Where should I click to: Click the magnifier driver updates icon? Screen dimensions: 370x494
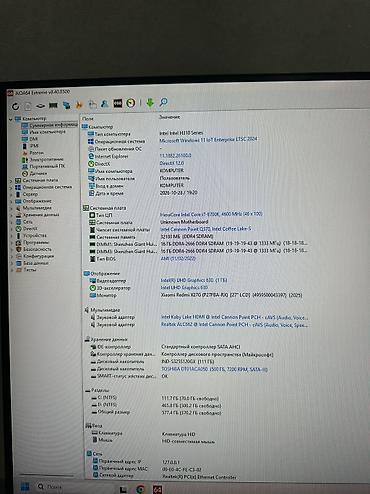(x=163, y=102)
